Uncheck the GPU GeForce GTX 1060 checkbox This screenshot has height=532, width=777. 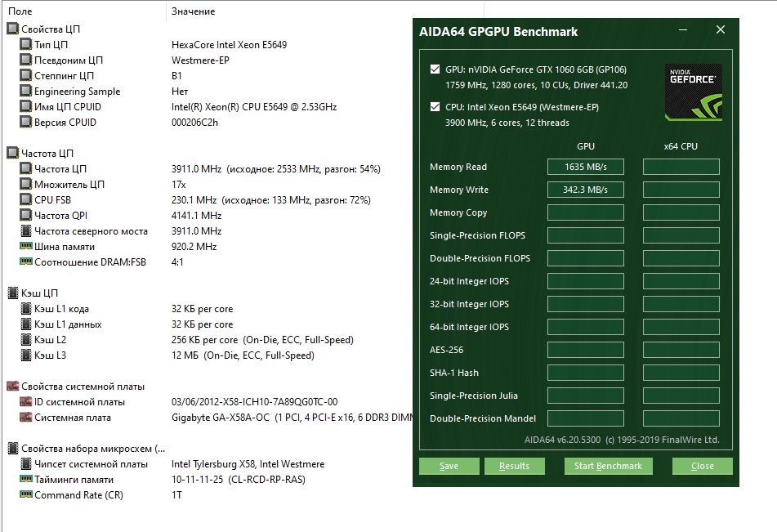point(435,69)
